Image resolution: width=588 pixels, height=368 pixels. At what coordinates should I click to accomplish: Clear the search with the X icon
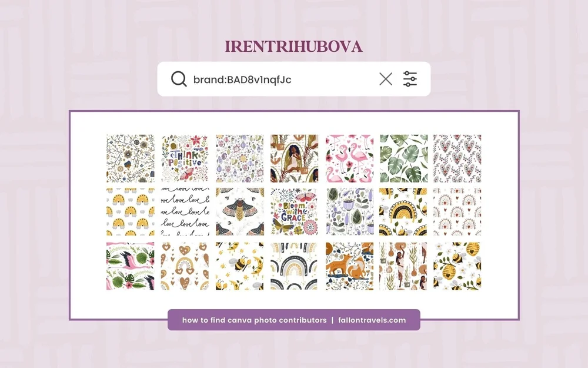386,79
